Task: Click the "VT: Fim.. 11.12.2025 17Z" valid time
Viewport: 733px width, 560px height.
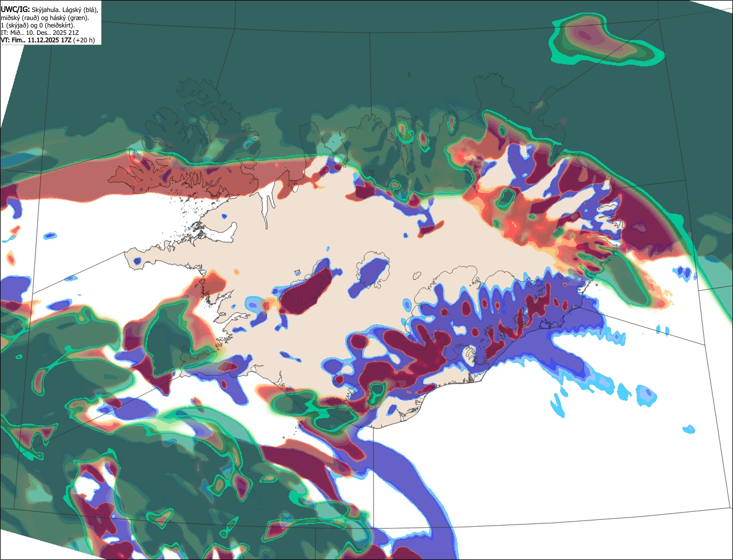Action: point(35,40)
